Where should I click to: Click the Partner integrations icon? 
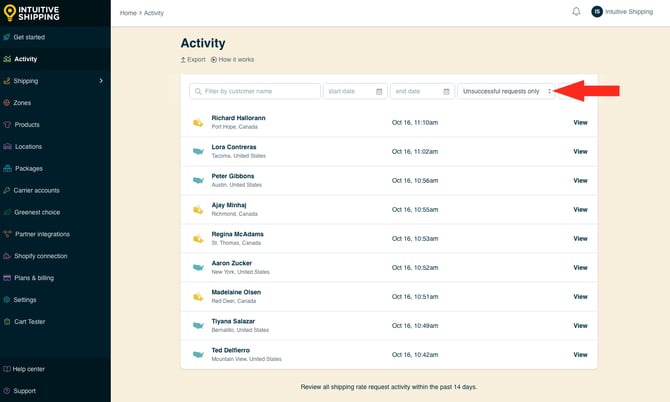(7, 234)
